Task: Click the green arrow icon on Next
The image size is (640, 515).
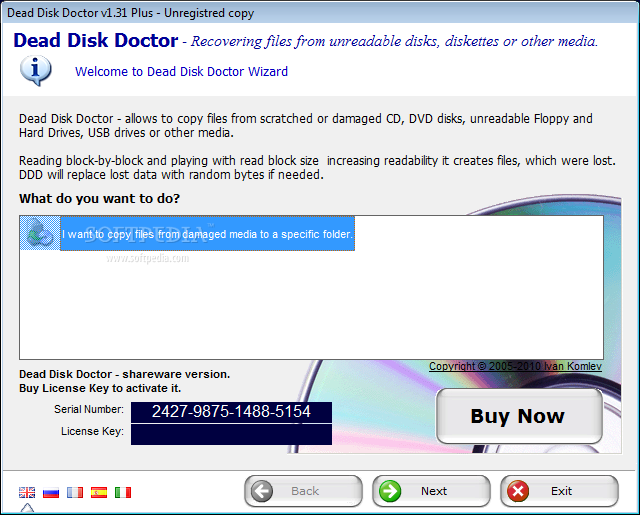Action: [x=390, y=491]
